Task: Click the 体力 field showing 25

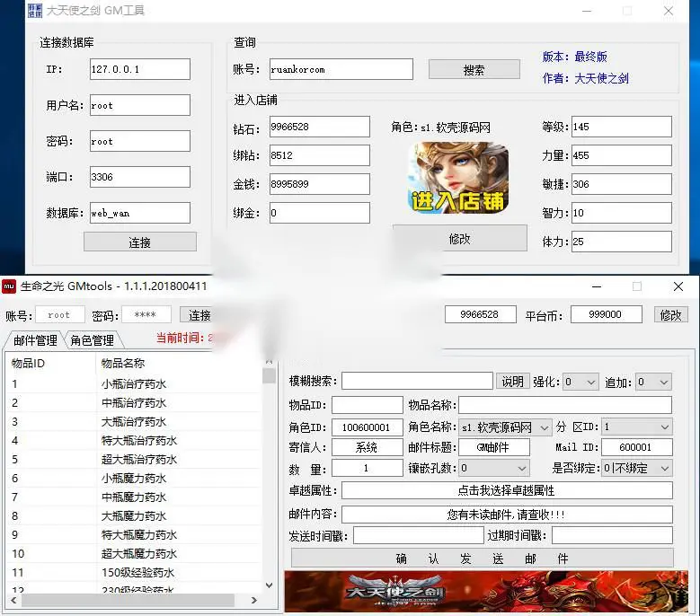Action: 622,242
